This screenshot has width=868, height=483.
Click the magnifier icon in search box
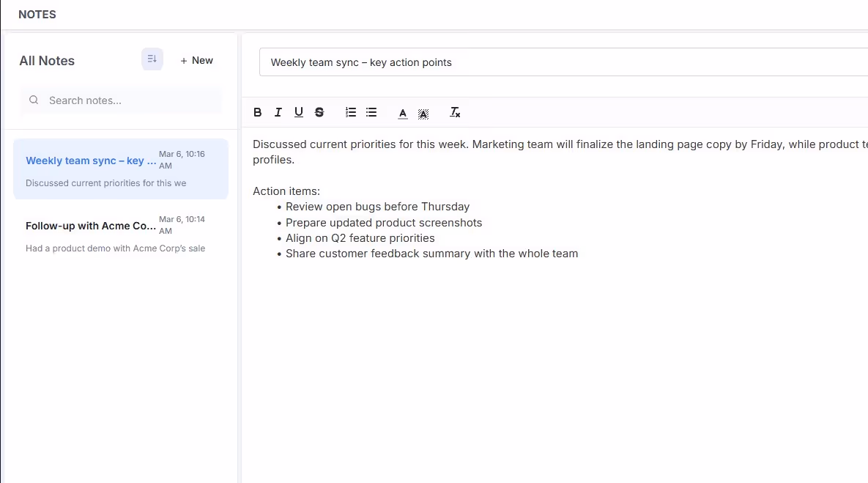[34, 100]
